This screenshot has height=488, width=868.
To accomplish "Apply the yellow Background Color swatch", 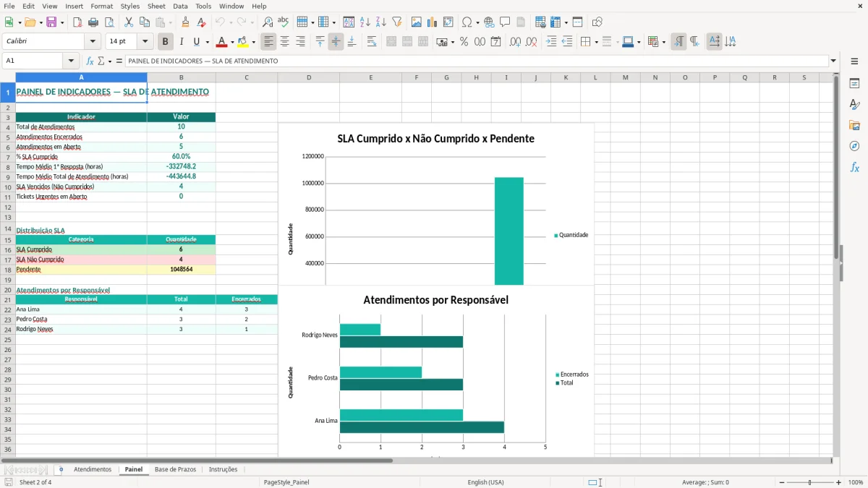I will (x=243, y=42).
